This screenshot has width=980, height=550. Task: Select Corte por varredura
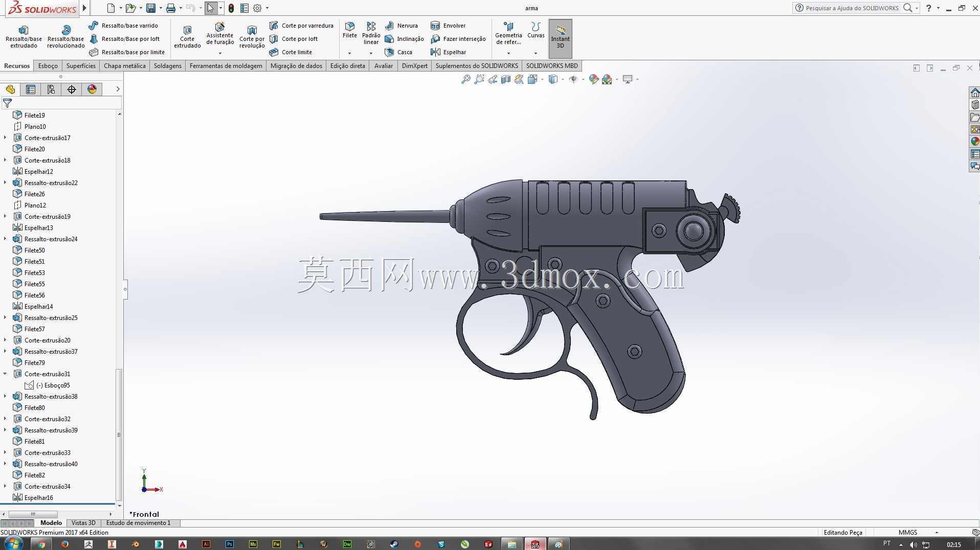301,26
